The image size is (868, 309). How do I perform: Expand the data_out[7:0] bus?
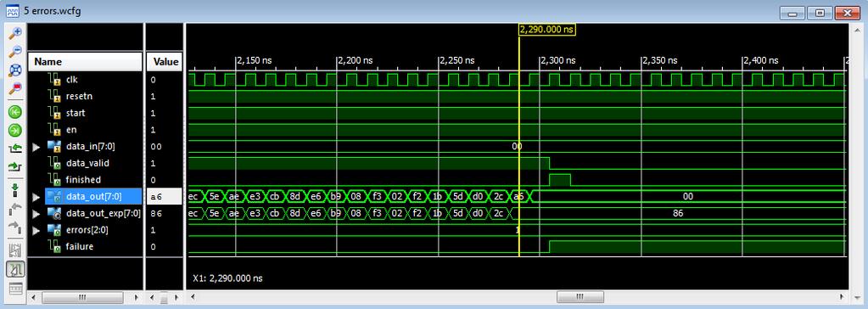(x=36, y=197)
